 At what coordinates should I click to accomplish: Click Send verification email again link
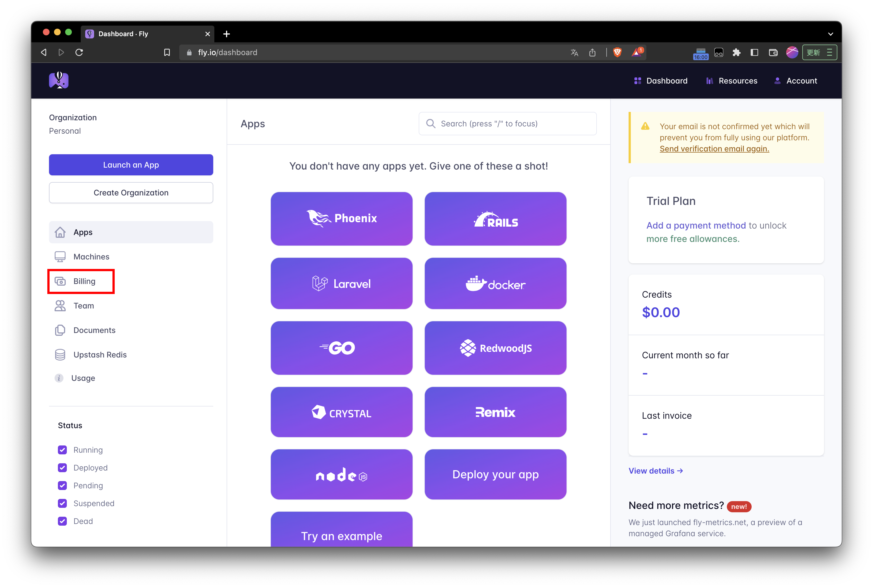714,149
